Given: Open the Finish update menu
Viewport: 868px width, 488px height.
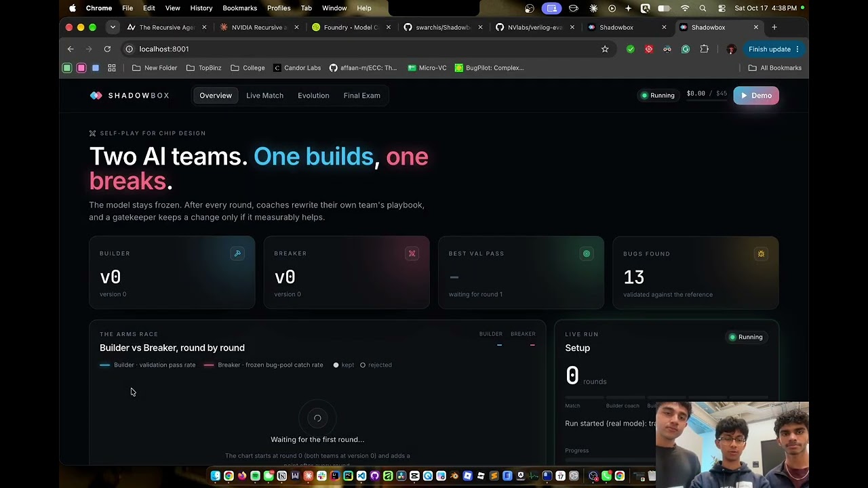Looking at the screenshot, I should pyautogui.click(x=774, y=49).
